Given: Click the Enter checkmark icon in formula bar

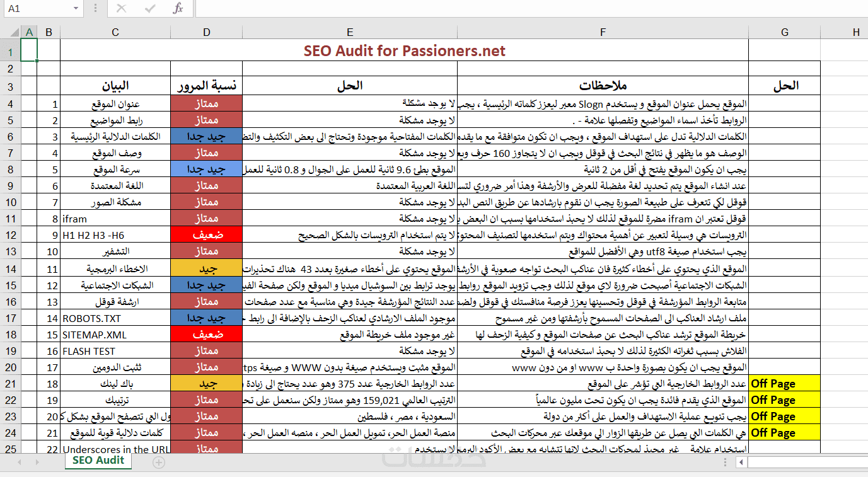Looking at the screenshot, I should coord(150,9).
